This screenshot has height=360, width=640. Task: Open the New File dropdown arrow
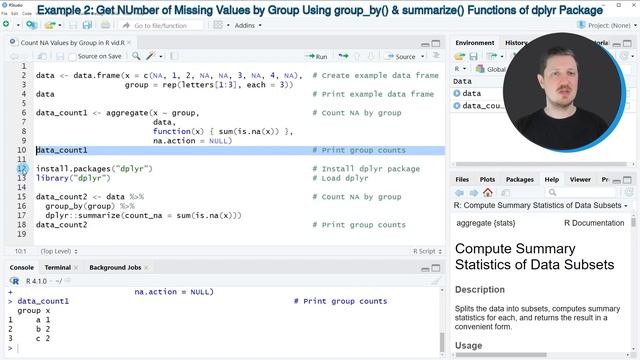(x=18, y=25)
